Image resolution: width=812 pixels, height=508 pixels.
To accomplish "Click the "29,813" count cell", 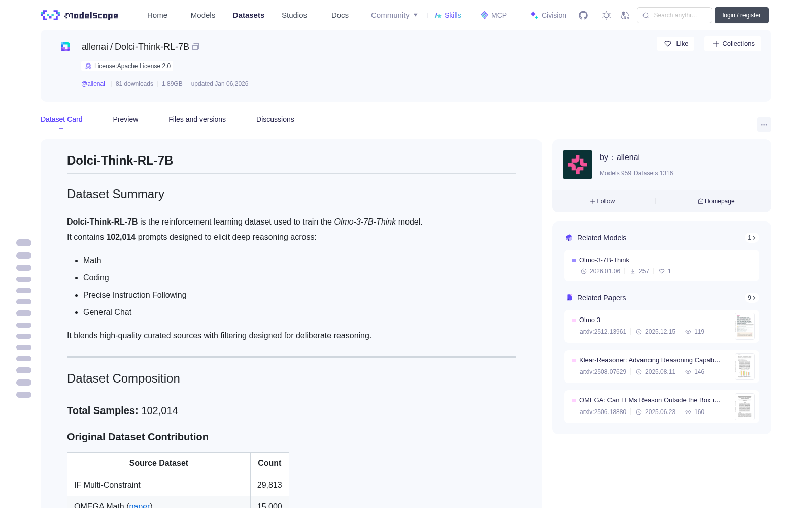I will pos(269,485).
